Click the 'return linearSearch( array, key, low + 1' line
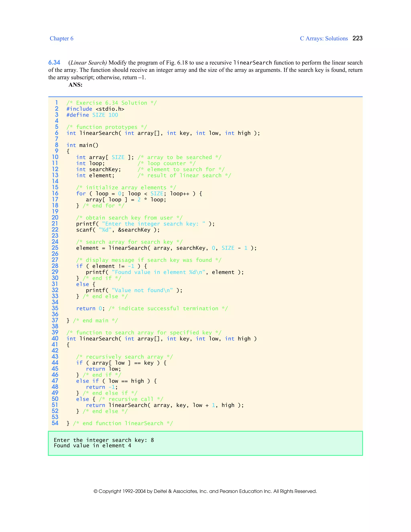The height and width of the screenshot is (532, 411). 165,405
